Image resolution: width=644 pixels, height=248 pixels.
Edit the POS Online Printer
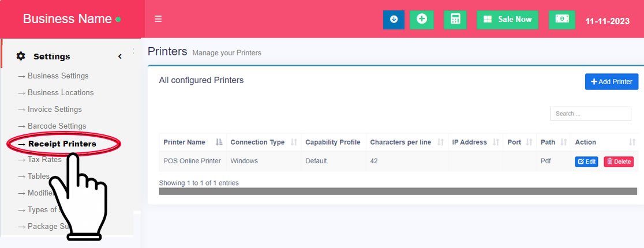[586, 162]
